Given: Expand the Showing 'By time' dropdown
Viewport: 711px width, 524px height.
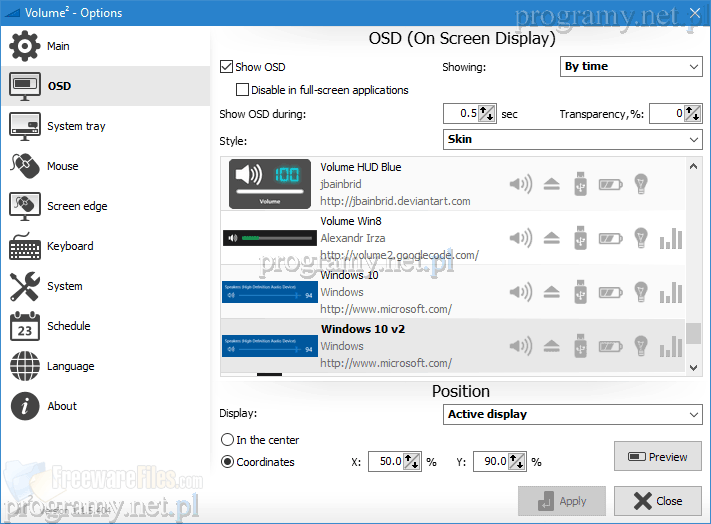Looking at the screenshot, I should [631, 67].
